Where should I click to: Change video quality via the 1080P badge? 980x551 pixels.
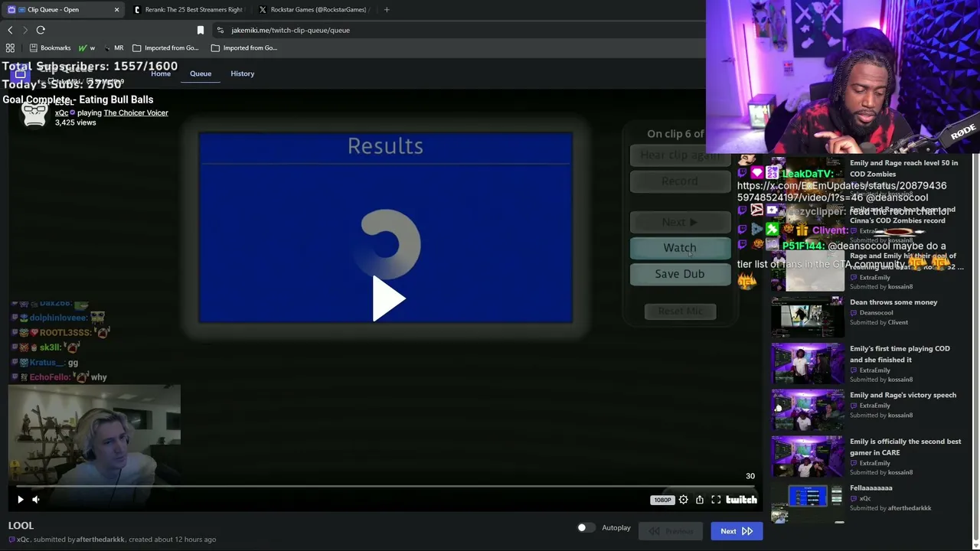(x=662, y=500)
